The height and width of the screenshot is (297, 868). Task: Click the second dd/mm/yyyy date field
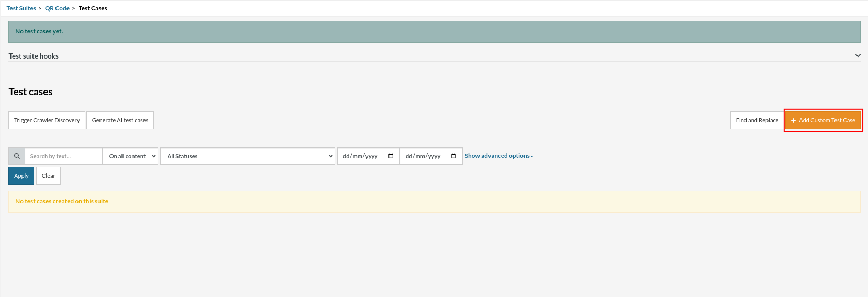(x=424, y=156)
